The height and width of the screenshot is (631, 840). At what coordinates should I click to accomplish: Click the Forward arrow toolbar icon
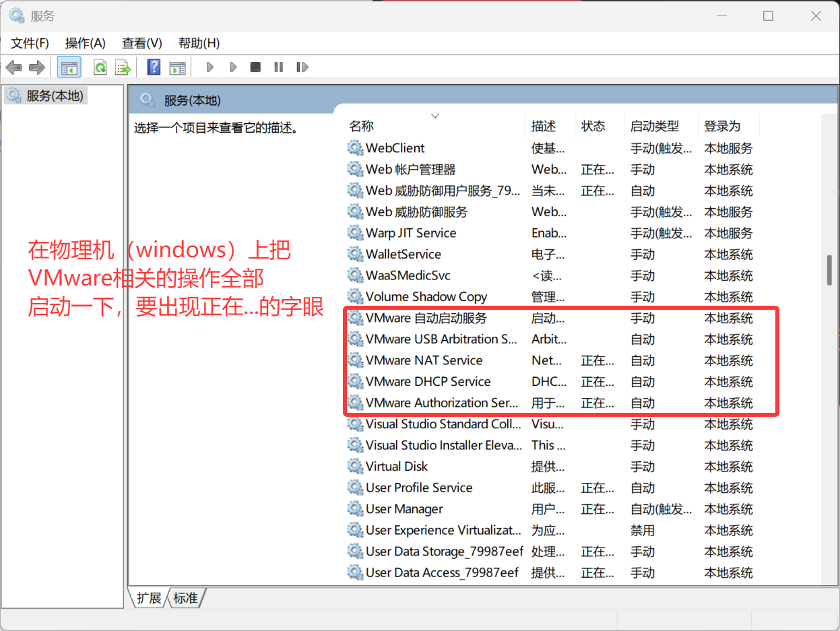click(37, 67)
